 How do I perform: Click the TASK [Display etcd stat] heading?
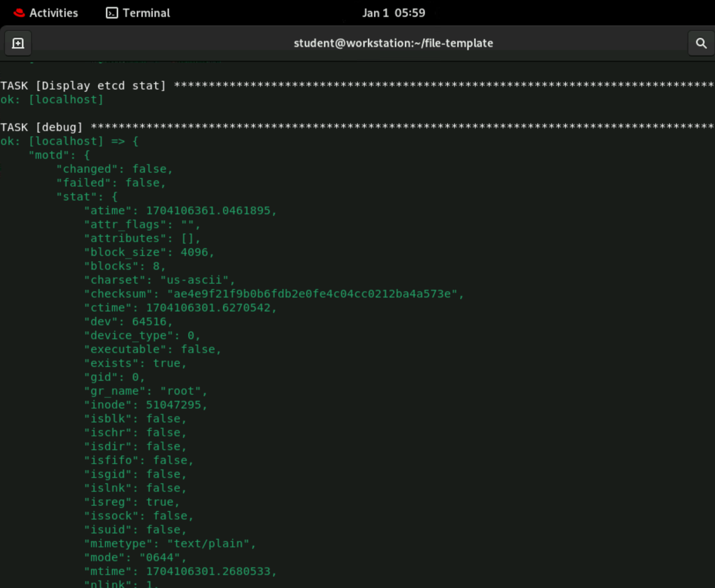[x=83, y=85]
